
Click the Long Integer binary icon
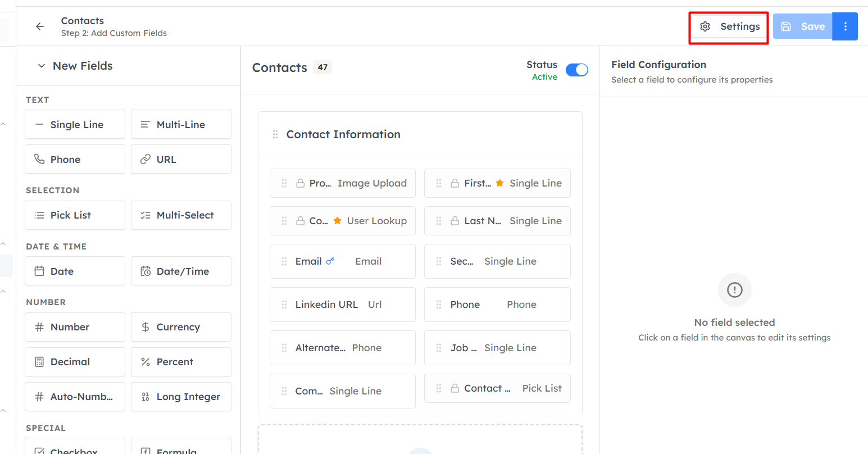point(146,396)
